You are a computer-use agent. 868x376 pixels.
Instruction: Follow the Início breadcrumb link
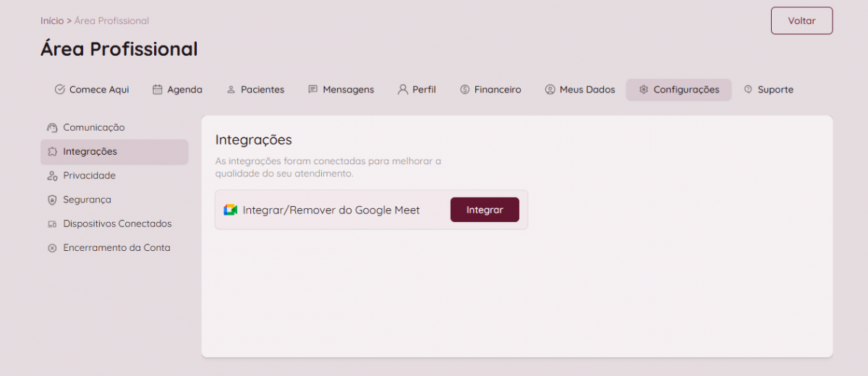click(51, 21)
